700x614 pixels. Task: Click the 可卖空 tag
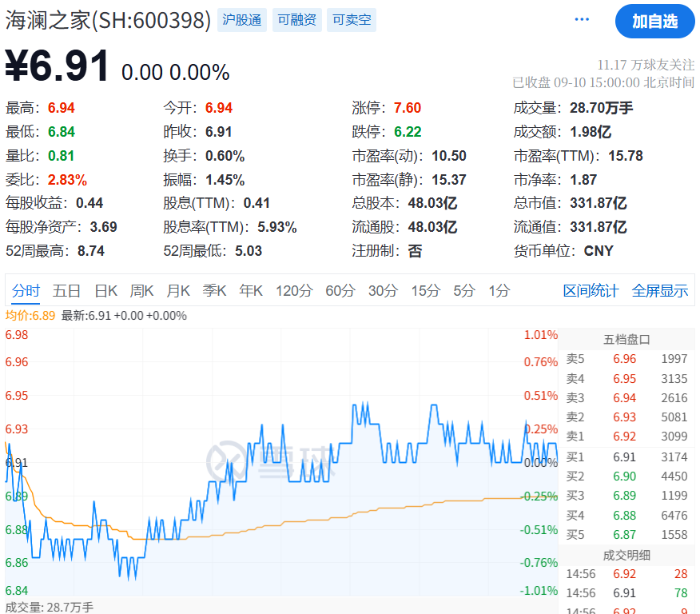pyautogui.click(x=352, y=20)
